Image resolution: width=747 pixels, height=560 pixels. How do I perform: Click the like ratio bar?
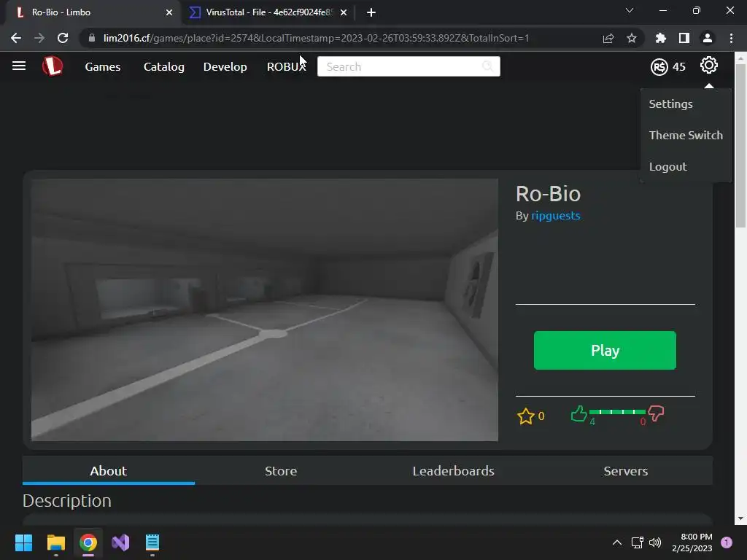(617, 412)
